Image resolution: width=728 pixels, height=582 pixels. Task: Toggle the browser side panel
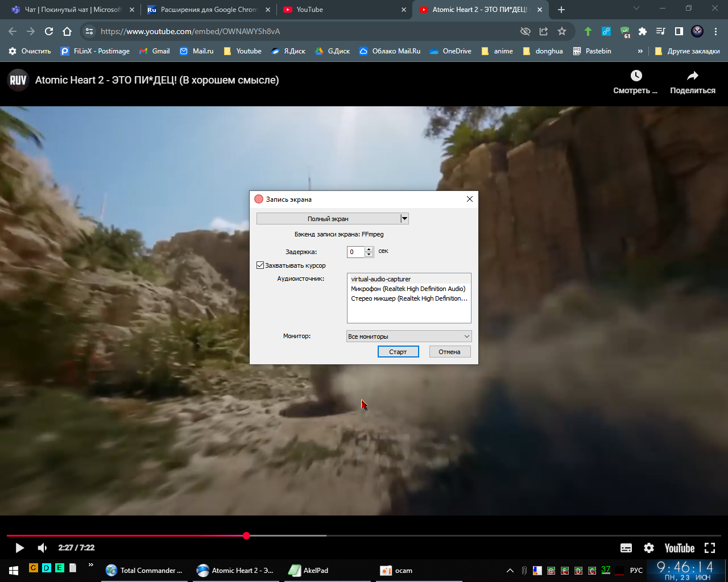coord(679,31)
